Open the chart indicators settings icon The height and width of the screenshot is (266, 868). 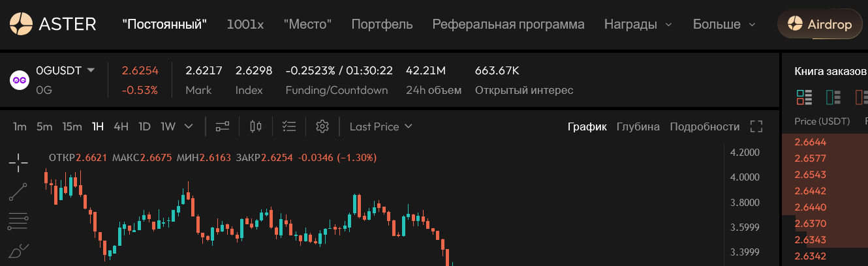tap(223, 126)
